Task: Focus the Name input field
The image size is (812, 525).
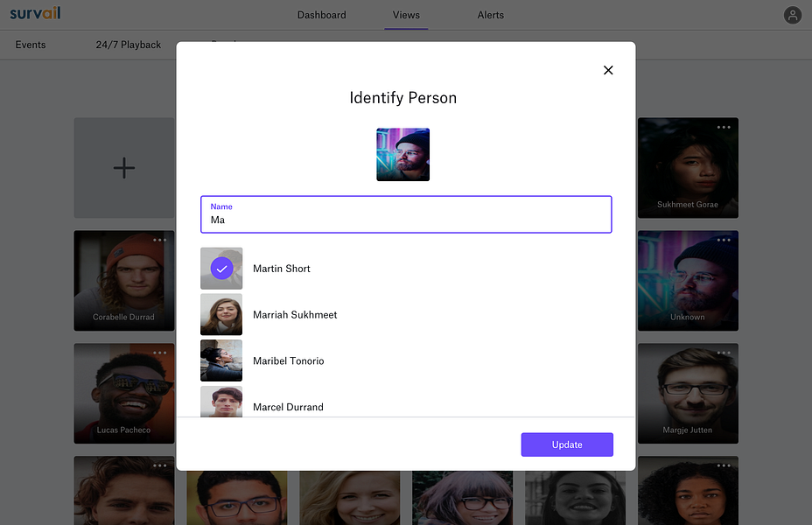Action: pyautogui.click(x=406, y=214)
